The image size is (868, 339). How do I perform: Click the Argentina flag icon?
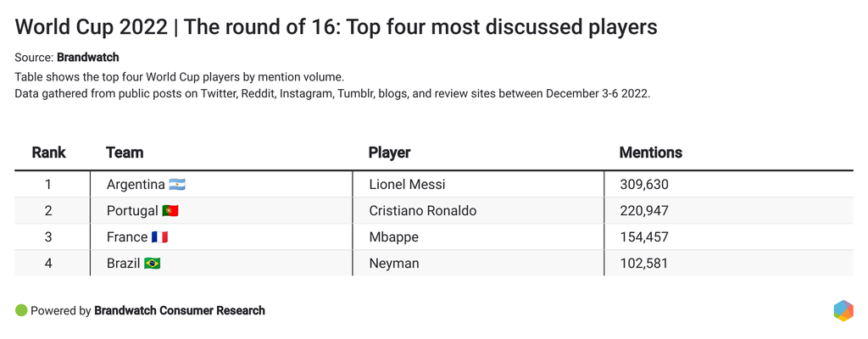(177, 185)
